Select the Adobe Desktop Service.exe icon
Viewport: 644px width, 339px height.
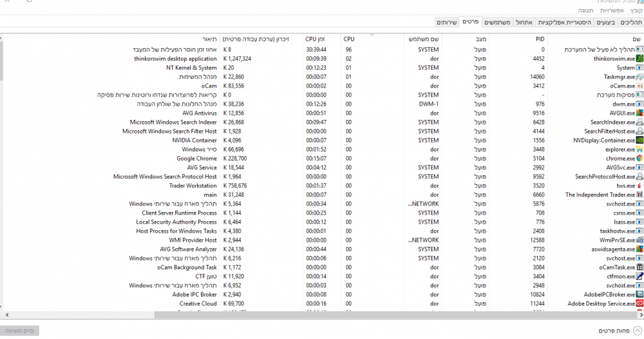(639, 304)
